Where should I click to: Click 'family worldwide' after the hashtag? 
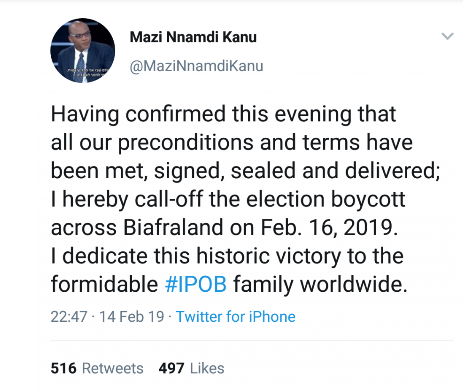[320, 285]
